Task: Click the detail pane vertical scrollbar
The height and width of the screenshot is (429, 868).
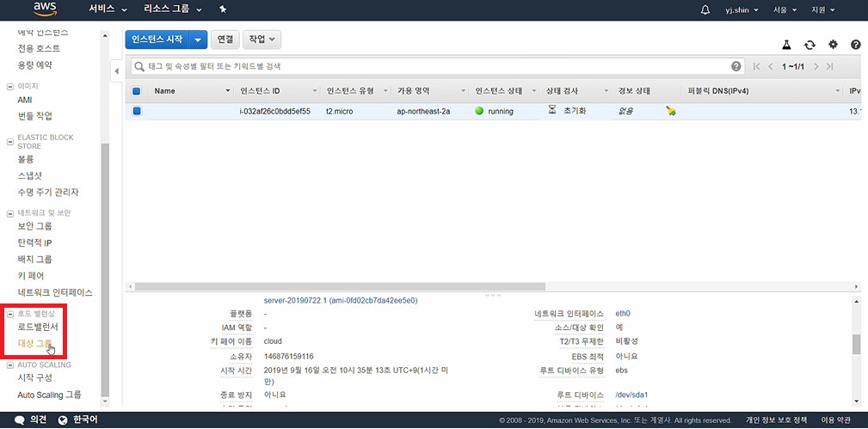Action: pos(857,344)
